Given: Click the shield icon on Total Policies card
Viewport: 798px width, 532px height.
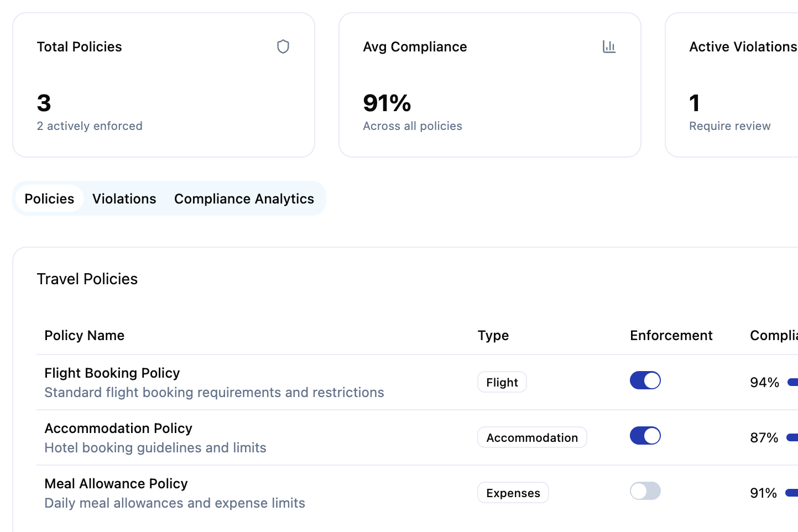Looking at the screenshot, I should point(283,46).
